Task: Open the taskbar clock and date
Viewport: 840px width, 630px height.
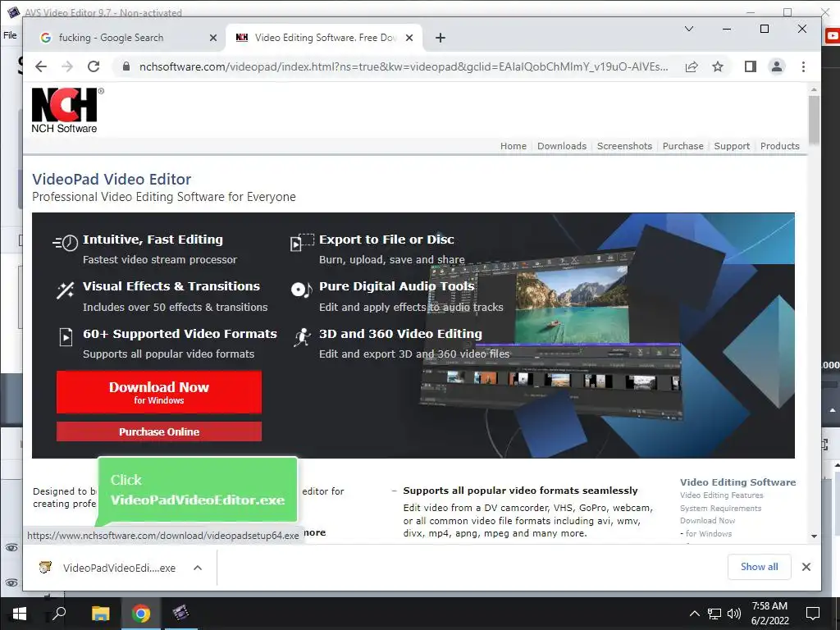Action: pos(769,614)
